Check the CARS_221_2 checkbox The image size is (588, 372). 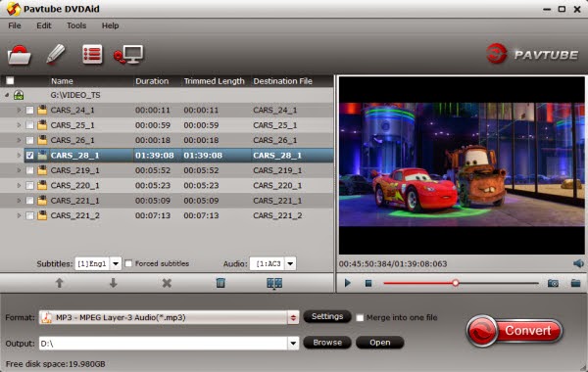29,215
